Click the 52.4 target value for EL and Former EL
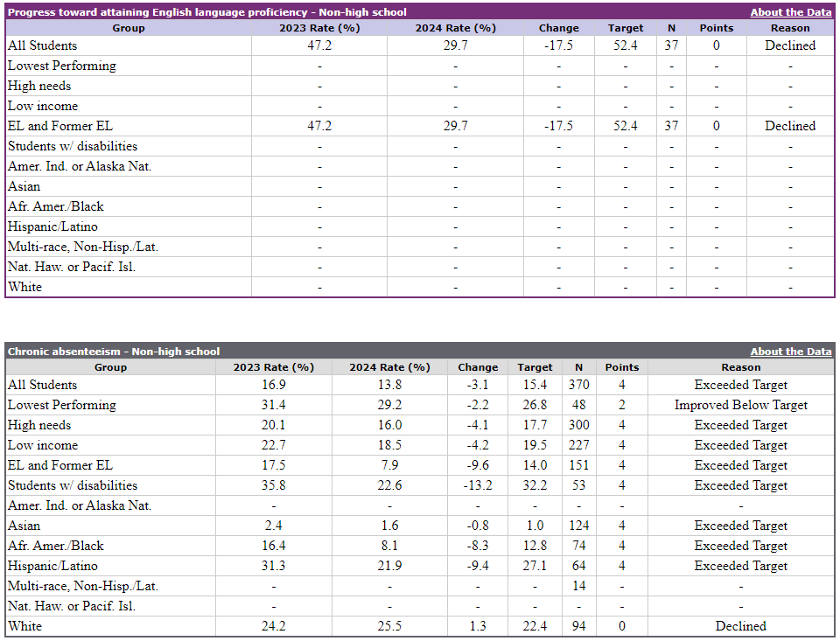This screenshot has width=840, height=641. coord(625,127)
